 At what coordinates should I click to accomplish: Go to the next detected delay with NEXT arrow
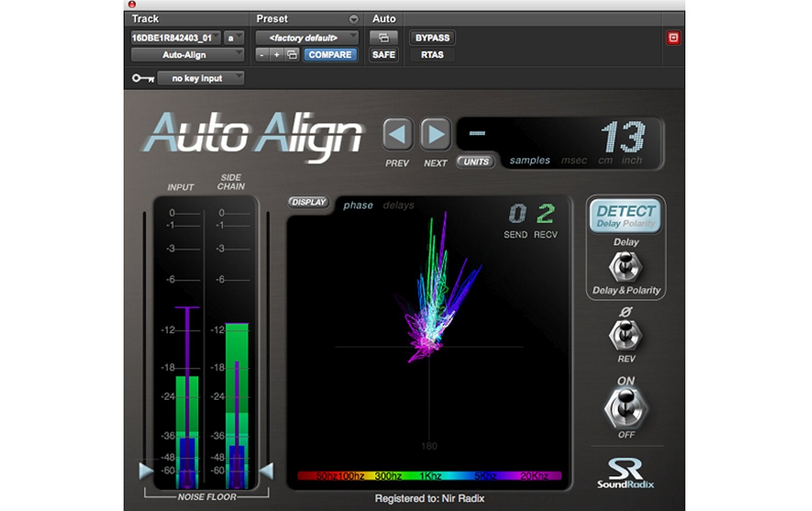pyautogui.click(x=435, y=135)
